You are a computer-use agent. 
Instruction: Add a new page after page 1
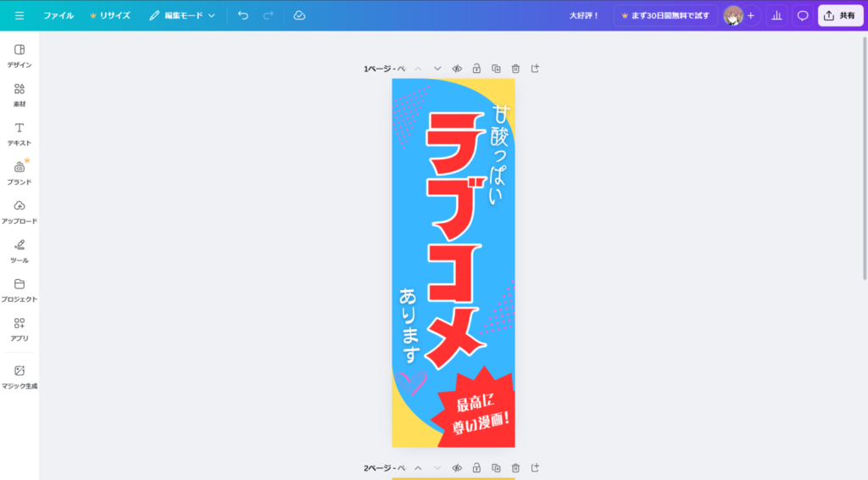point(535,69)
